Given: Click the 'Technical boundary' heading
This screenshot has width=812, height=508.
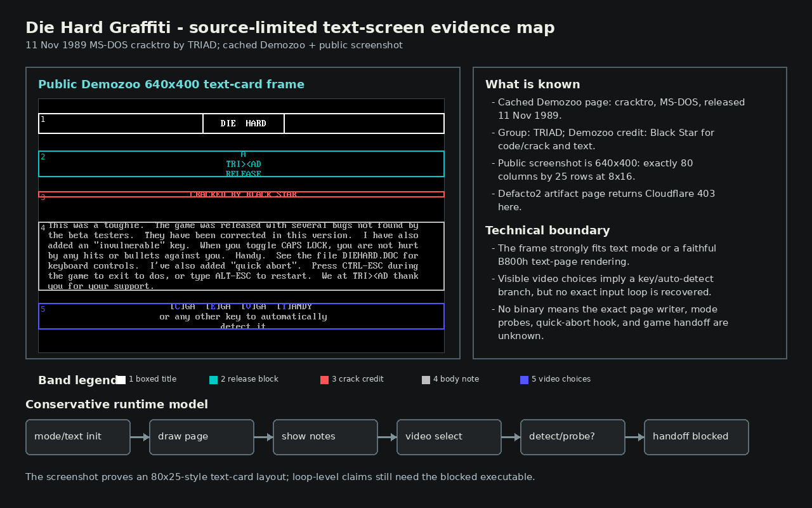Looking at the screenshot, I should pos(547,231).
